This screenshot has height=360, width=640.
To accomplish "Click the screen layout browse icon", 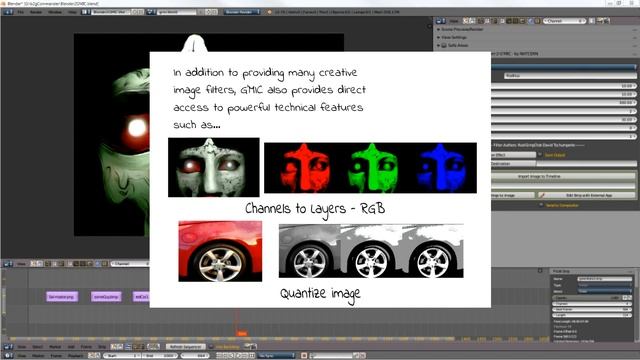I will pos(86,12).
